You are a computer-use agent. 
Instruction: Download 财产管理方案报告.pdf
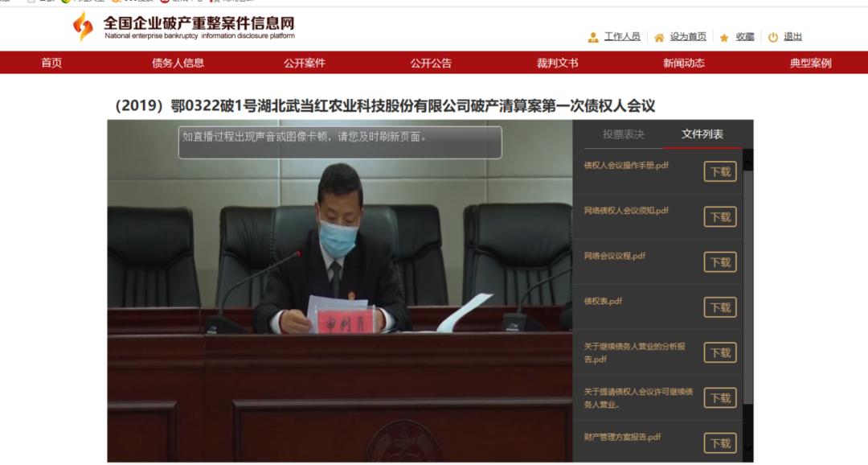pyautogui.click(x=720, y=443)
